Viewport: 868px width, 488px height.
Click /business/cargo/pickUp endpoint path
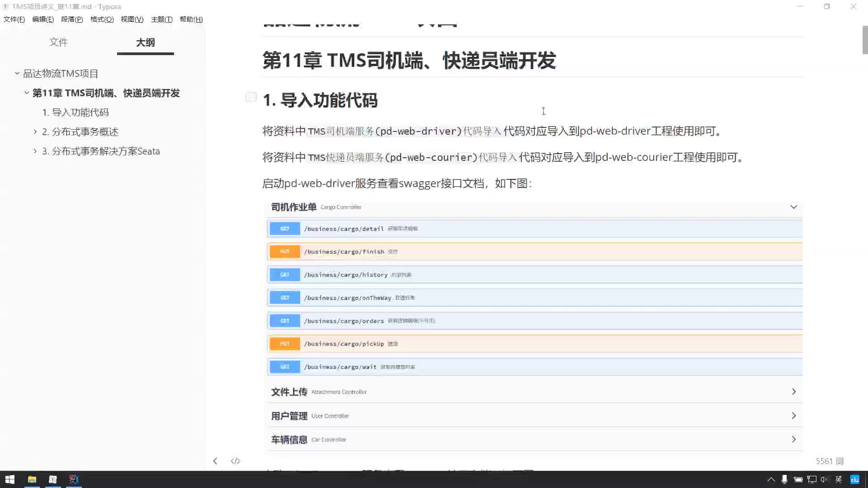[344, 344]
